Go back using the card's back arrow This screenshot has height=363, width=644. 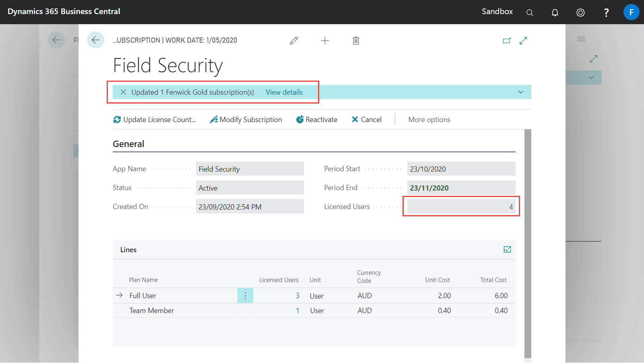click(x=95, y=40)
